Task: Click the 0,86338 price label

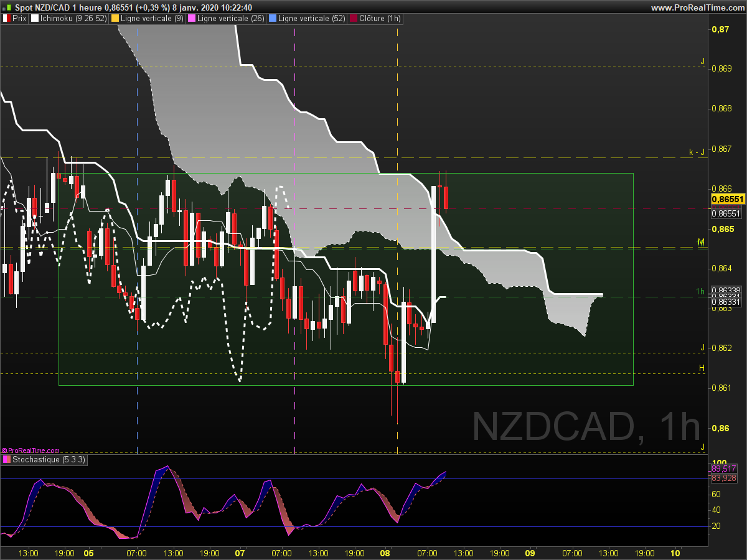Action: [726, 291]
